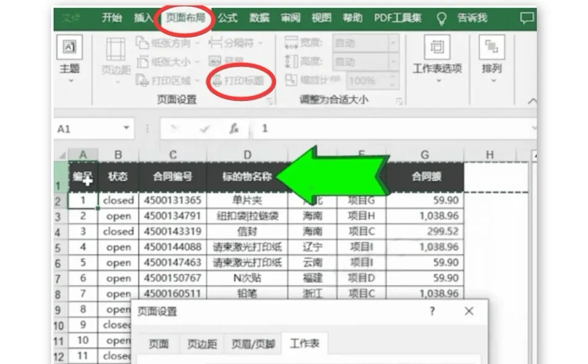Select the 工作表 tab in 页面设置 dialog

(305, 344)
